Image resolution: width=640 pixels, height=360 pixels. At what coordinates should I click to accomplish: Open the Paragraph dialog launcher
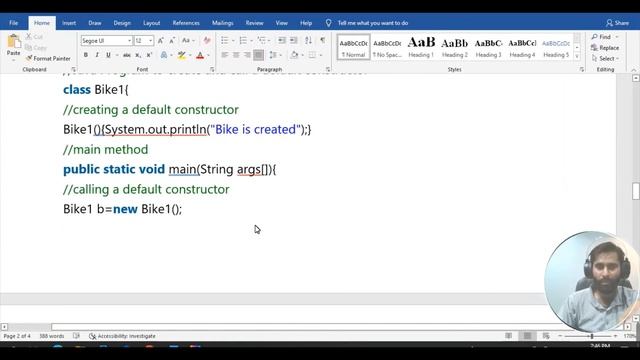[328, 70]
